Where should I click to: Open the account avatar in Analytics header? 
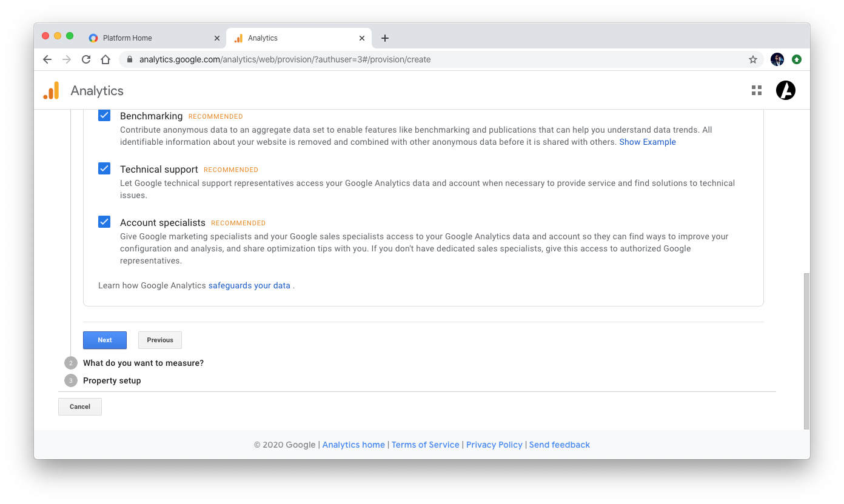(x=786, y=90)
